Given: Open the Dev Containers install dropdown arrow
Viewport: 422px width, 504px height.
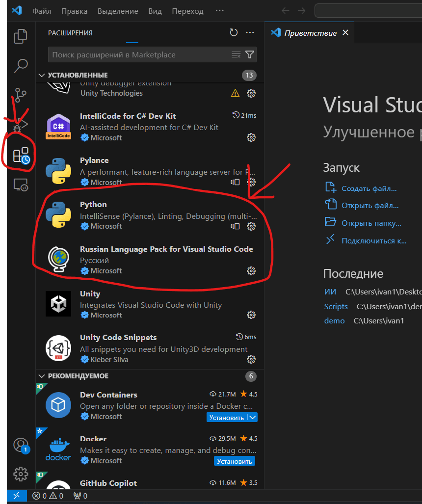Looking at the screenshot, I should pos(252,417).
